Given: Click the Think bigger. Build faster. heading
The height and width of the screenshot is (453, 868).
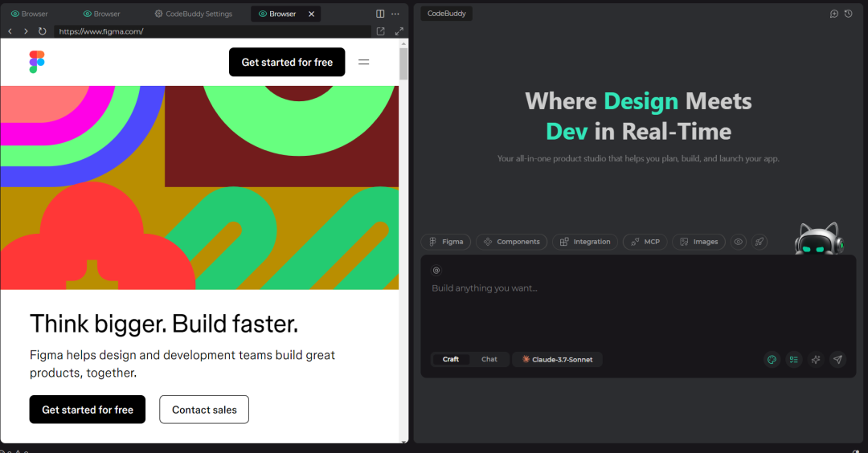Looking at the screenshot, I should [164, 324].
